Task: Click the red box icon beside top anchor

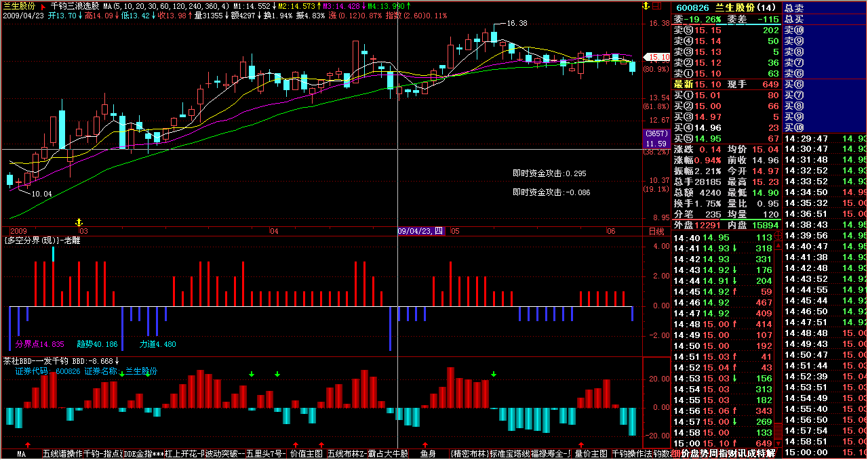Action: click(656, 6)
